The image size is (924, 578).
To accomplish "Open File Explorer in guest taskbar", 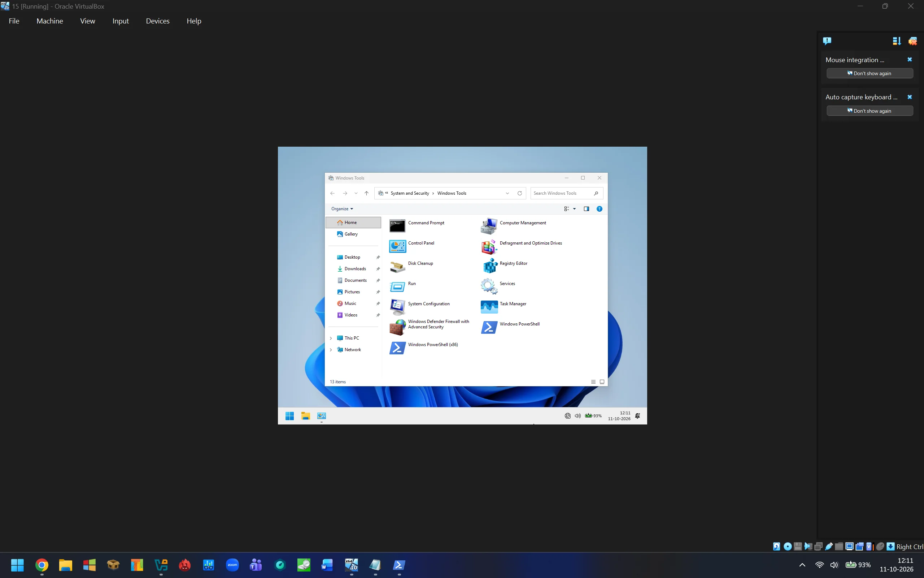I will (x=305, y=416).
